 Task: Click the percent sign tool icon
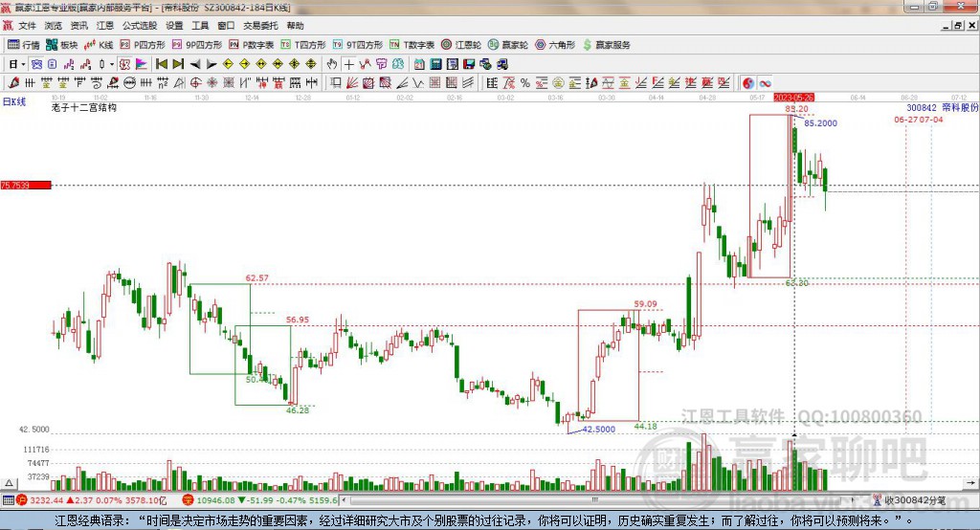(x=525, y=82)
